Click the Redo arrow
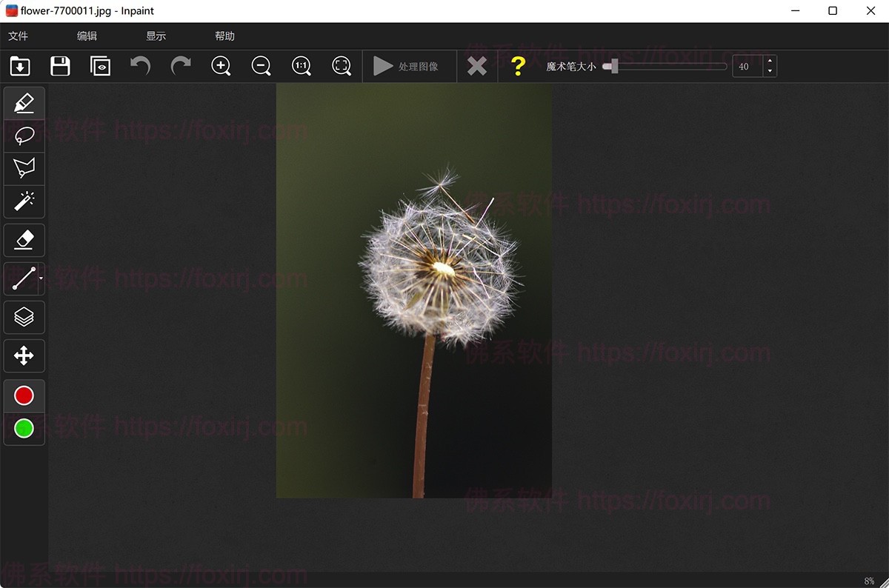This screenshot has width=889, height=588. [x=181, y=66]
